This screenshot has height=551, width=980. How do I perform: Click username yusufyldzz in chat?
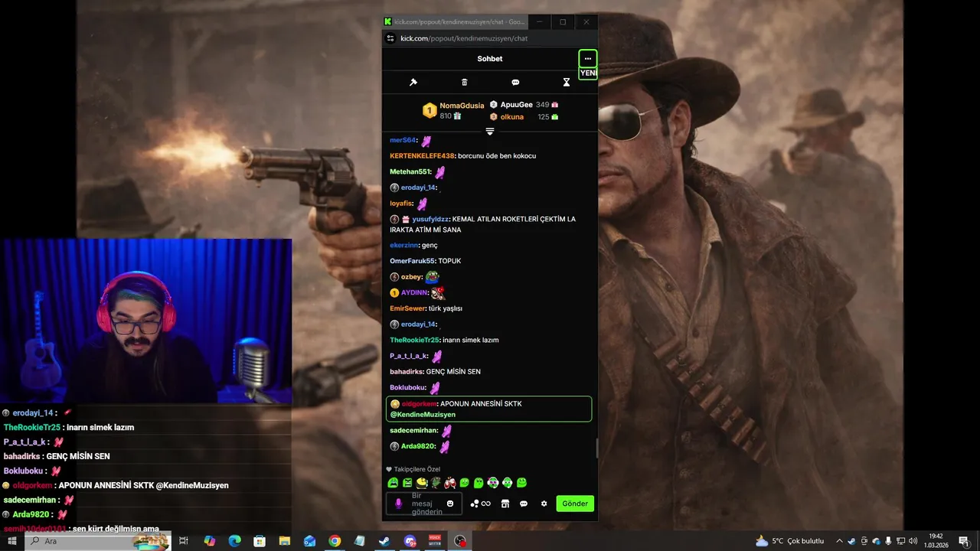pos(430,219)
